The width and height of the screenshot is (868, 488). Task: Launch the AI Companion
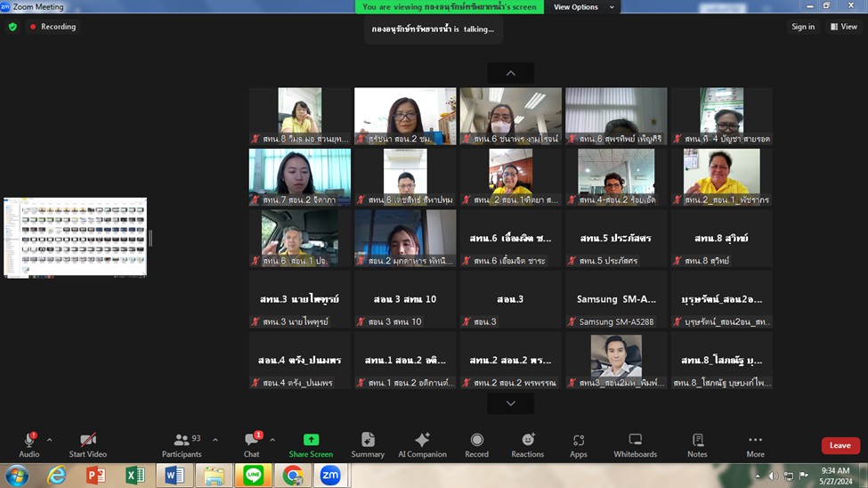pyautogui.click(x=422, y=444)
